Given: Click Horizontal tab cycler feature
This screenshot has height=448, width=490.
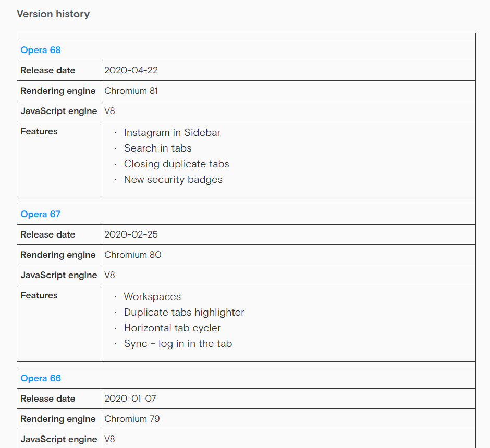Looking at the screenshot, I should pos(172,328).
